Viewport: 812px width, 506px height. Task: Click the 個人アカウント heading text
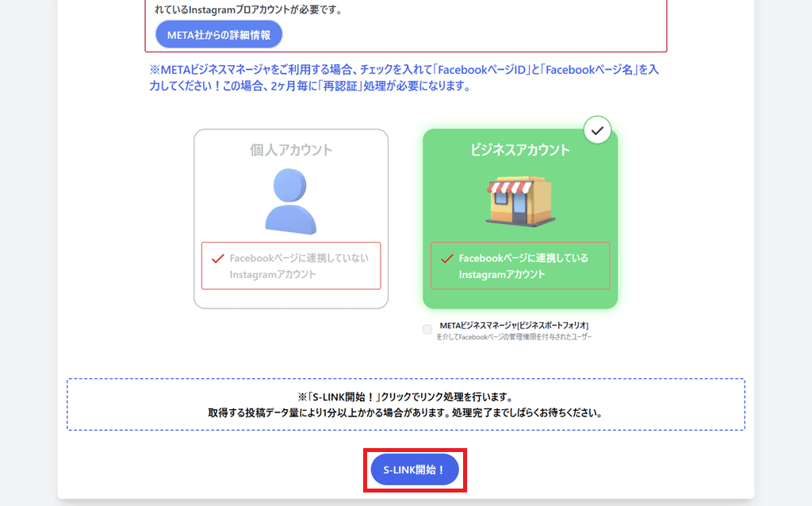291,150
